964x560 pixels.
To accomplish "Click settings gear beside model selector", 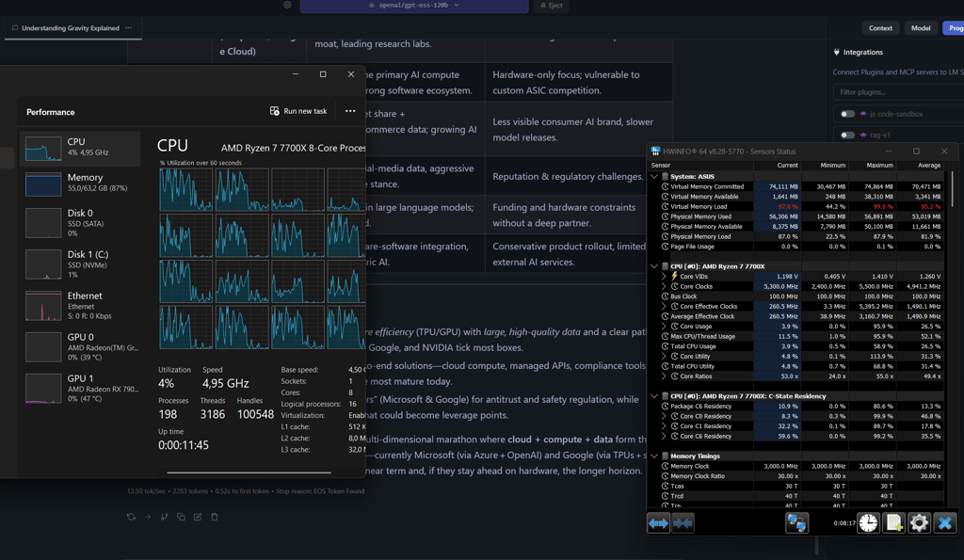I will [287, 5].
